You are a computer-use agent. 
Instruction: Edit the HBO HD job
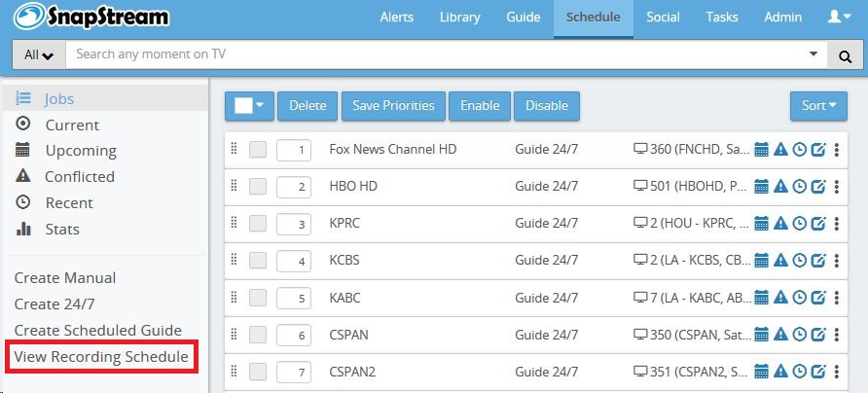tap(818, 187)
